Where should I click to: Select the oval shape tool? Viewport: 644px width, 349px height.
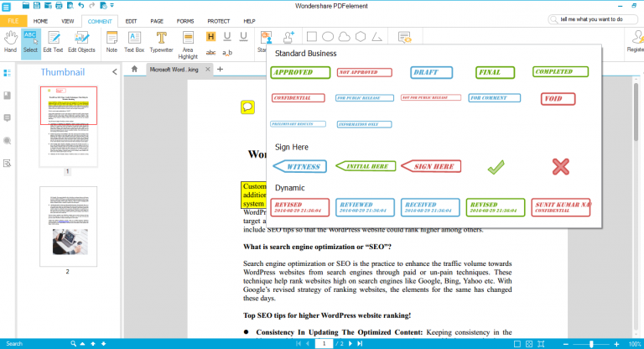tap(328, 37)
